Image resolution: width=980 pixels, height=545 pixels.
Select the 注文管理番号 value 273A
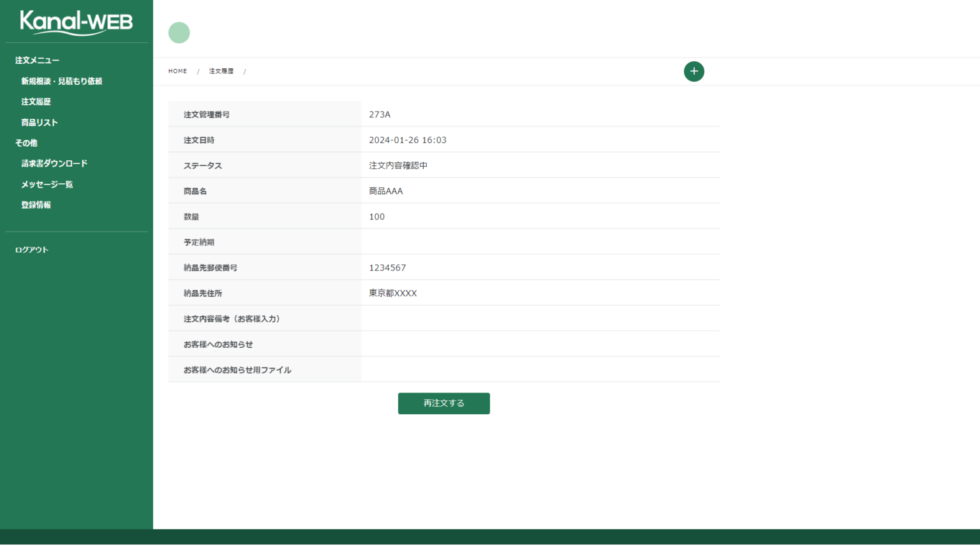pyautogui.click(x=382, y=114)
